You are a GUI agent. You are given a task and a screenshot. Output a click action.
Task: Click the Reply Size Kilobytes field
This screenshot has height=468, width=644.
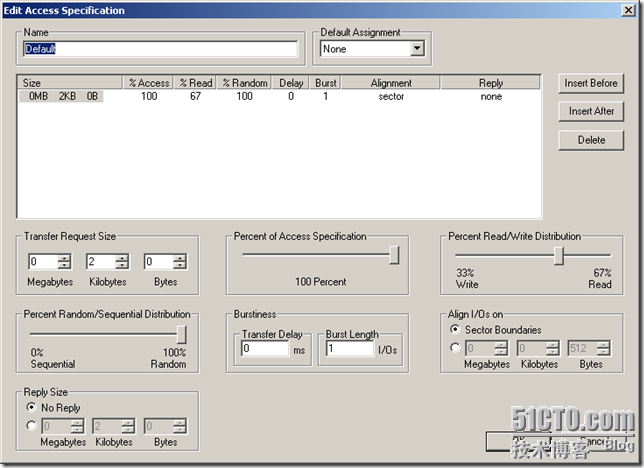click(x=107, y=426)
